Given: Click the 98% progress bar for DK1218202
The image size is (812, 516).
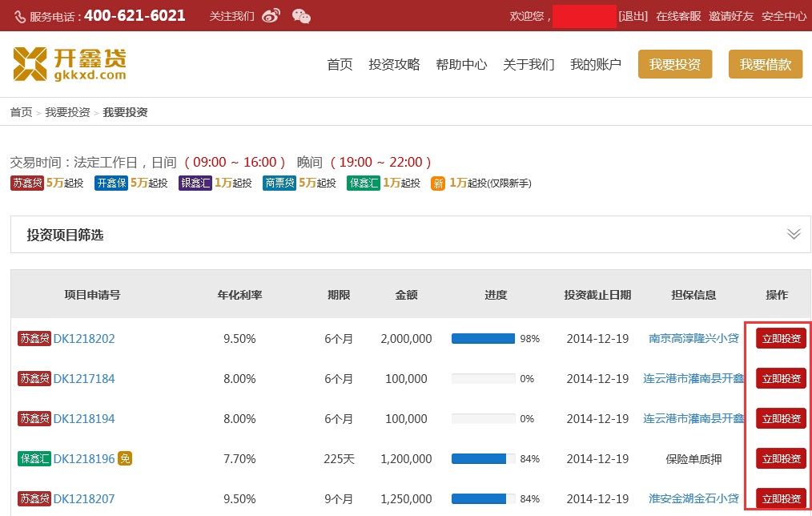Looking at the screenshot, I should click(483, 338).
